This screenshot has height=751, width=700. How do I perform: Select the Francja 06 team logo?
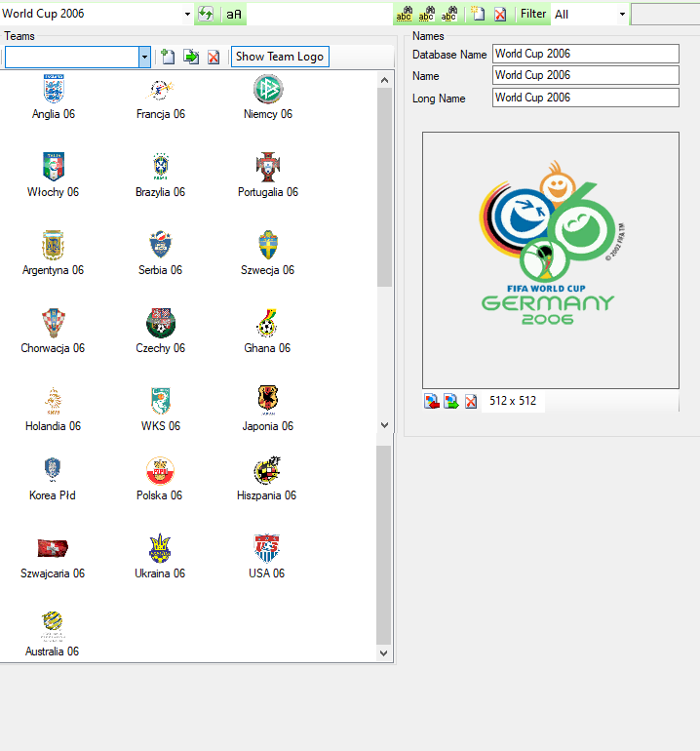161,89
